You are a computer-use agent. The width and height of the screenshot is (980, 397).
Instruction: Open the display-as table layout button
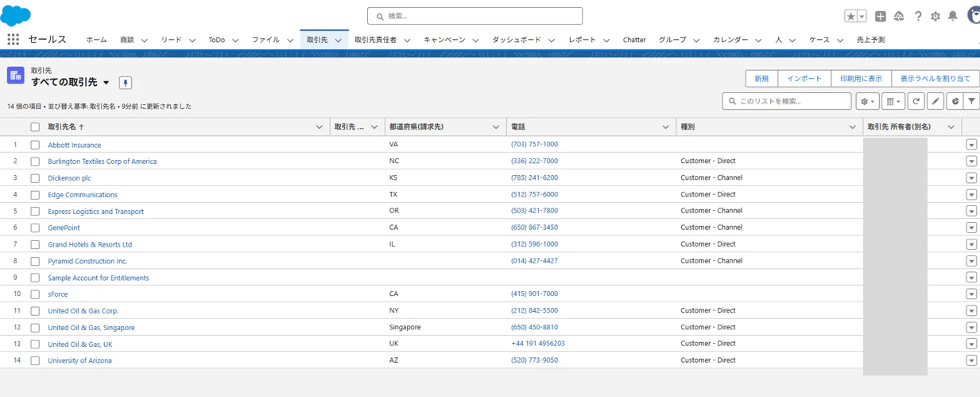(893, 101)
